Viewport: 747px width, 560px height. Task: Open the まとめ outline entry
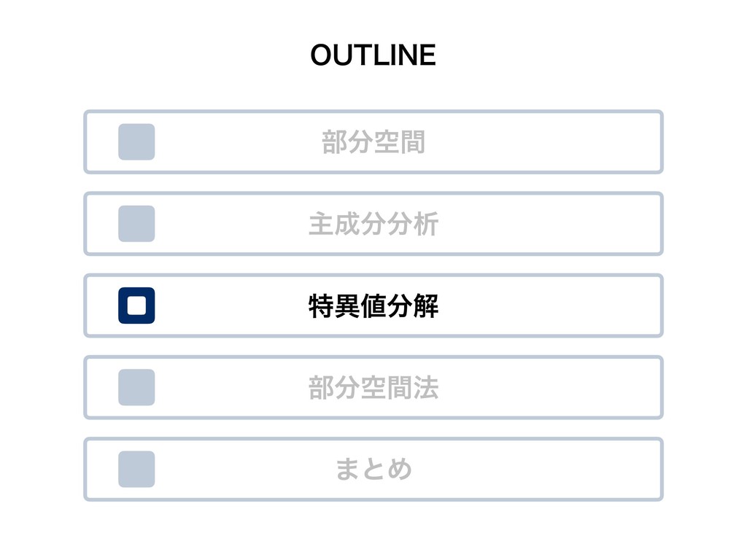(x=373, y=469)
